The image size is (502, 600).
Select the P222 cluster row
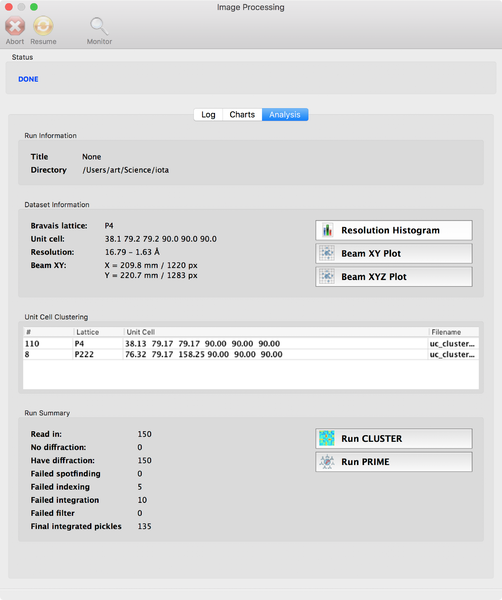point(251,354)
